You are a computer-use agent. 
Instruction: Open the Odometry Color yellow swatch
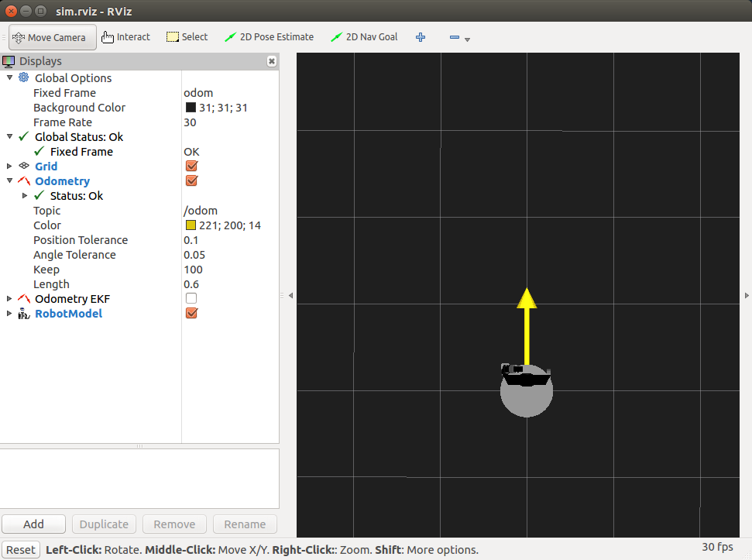[x=191, y=225]
